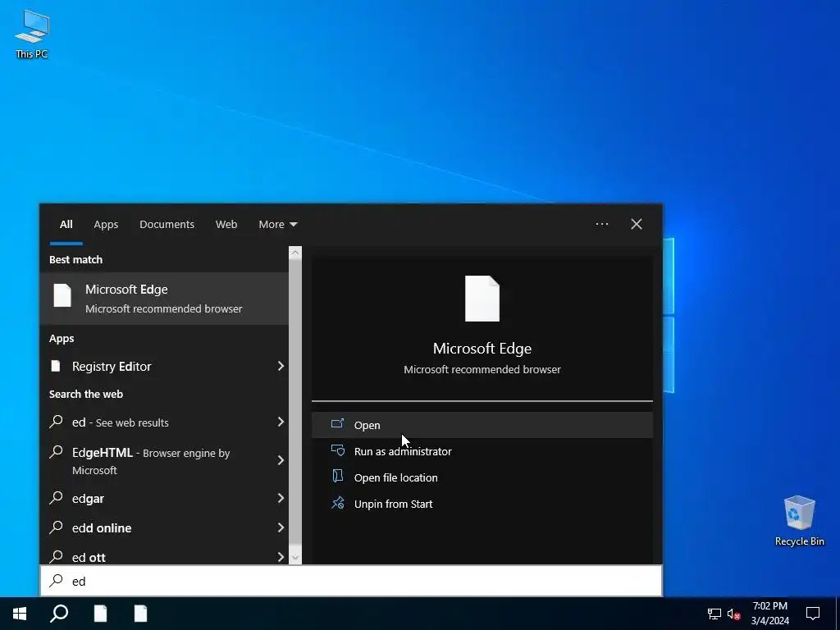840x630 pixels.
Task: Click the taskbar search magnifier icon
Action: (x=59, y=614)
